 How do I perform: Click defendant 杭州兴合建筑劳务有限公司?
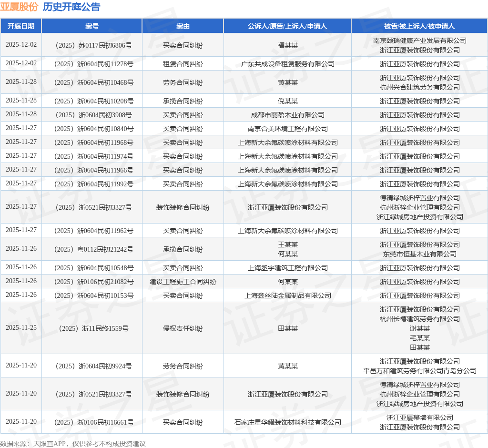pyautogui.click(x=419, y=88)
